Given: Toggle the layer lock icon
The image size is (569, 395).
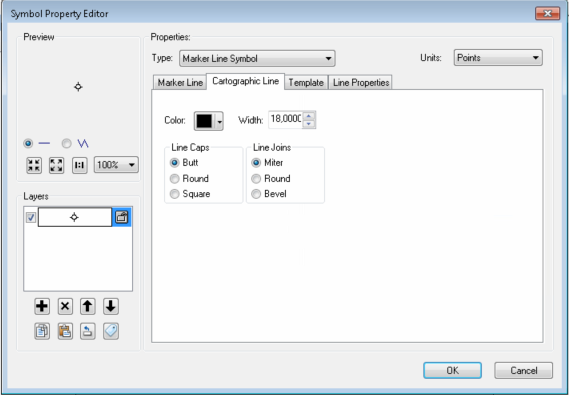Looking at the screenshot, I should tap(122, 217).
